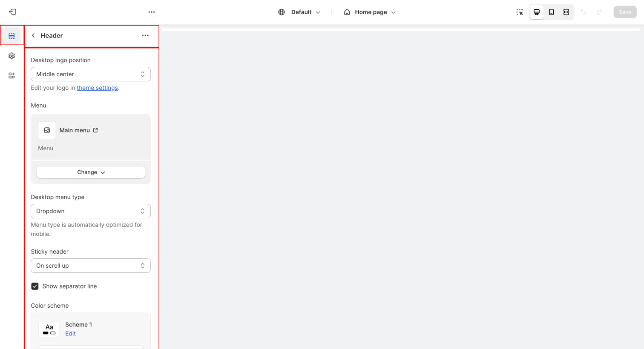Click the home icon beside Home page
The width and height of the screenshot is (644, 349).
coord(347,12)
